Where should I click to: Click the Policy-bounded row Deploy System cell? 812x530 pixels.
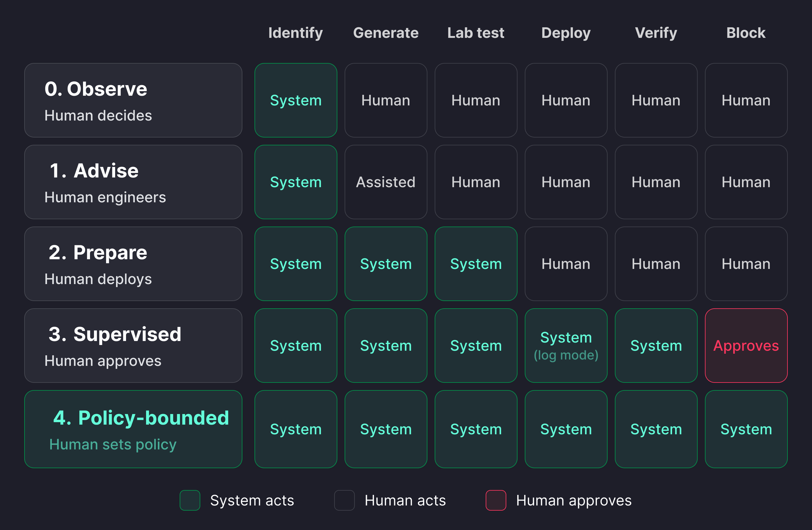point(566,429)
